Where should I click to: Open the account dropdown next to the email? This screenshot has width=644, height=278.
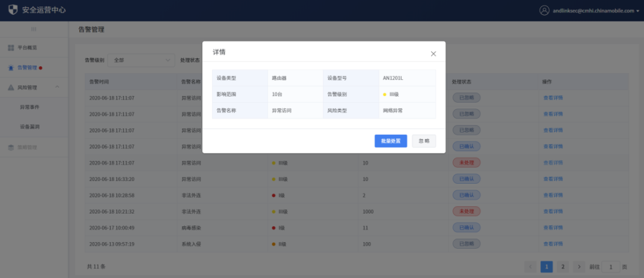tap(637, 11)
